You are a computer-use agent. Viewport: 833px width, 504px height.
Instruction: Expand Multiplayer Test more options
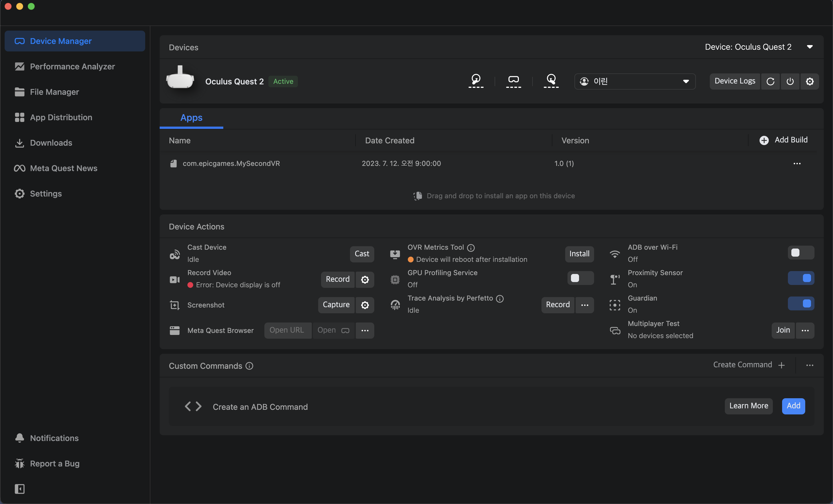click(805, 330)
